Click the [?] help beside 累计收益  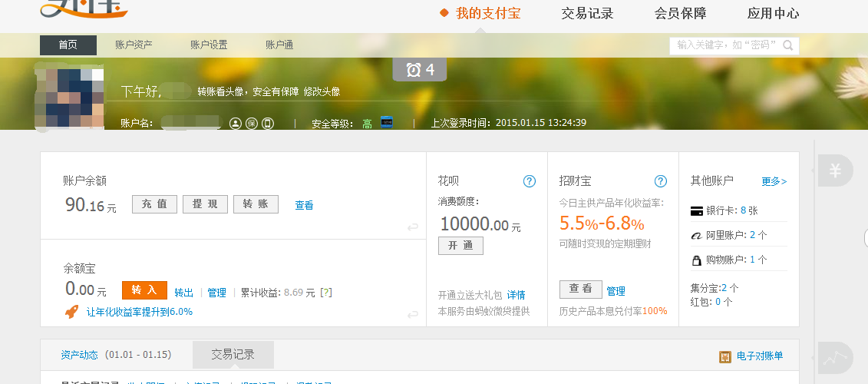pyautogui.click(x=326, y=293)
